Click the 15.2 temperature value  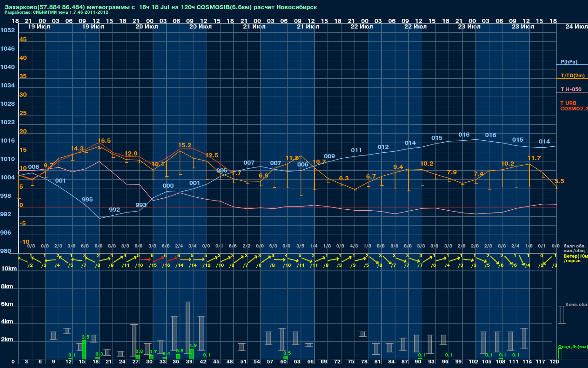[x=185, y=145]
